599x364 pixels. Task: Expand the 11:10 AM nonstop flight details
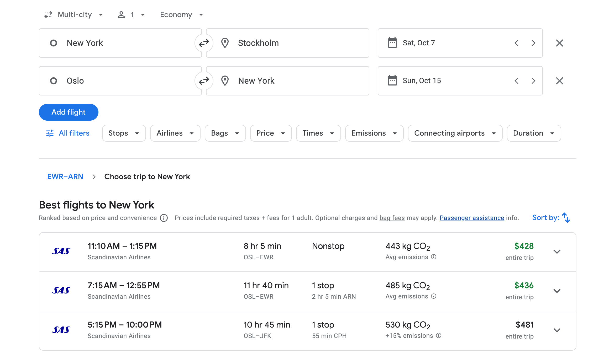557,251
